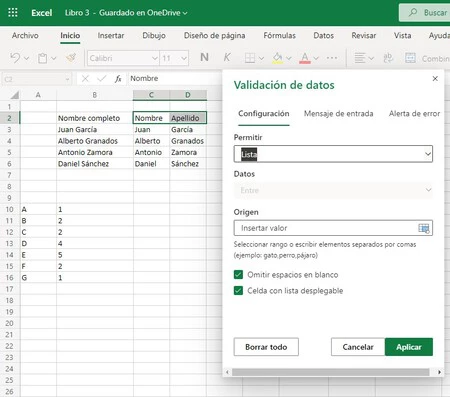Viewport: 450px width, 397px height.
Task: Switch to Mensaje de entrada tab
Action: click(338, 114)
